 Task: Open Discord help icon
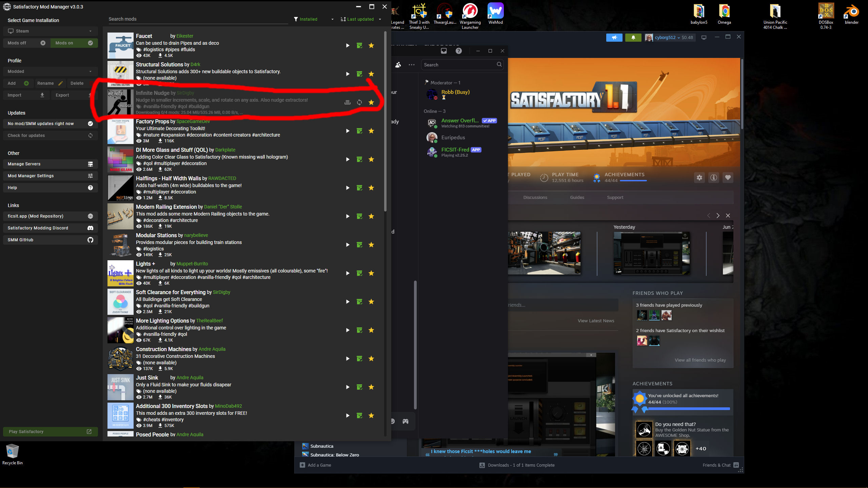[x=459, y=51]
